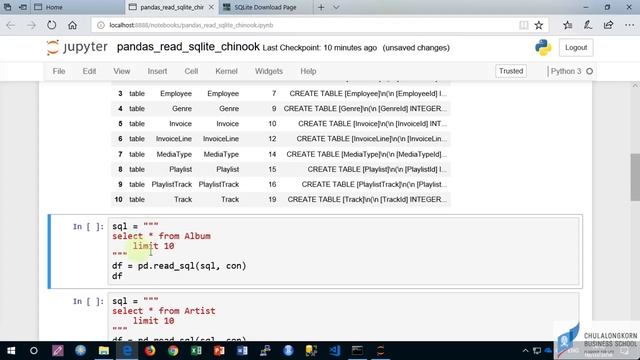The width and height of the screenshot is (640, 360).
Task: Launch Chrome from the taskbar
Action: click(x=173, y=350)
